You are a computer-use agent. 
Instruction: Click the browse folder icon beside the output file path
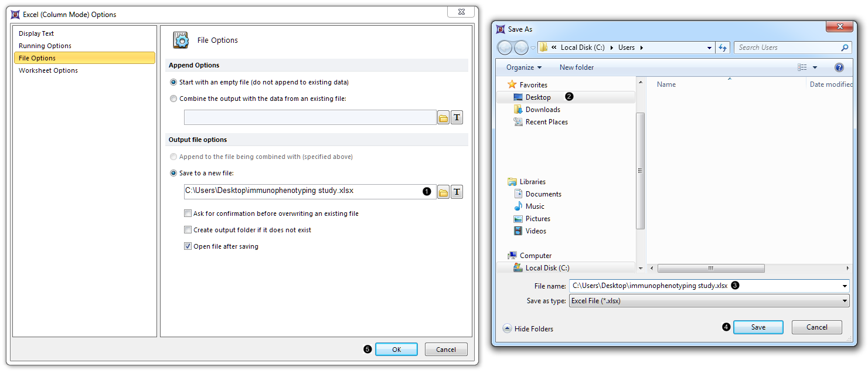pyautogui.click(x=444, y=192)
